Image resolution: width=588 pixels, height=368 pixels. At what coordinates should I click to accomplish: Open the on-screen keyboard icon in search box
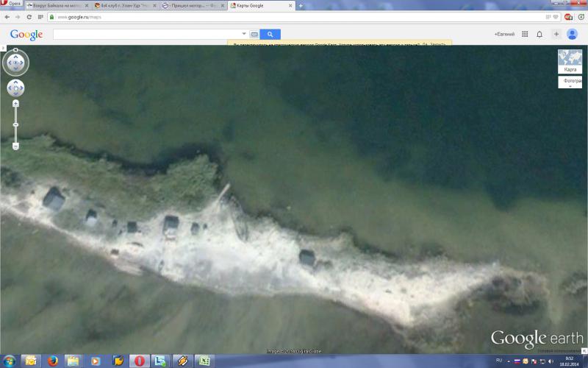tap(254, 34)
